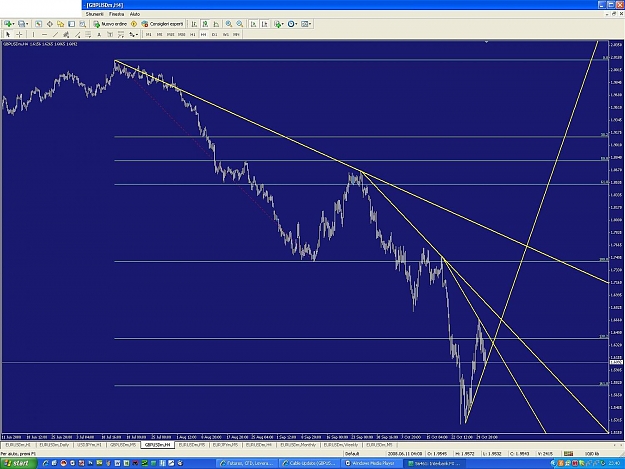Enable the crosshair cursor tool
The height and width of the screenshot is (469, 625).
(19, 34)
